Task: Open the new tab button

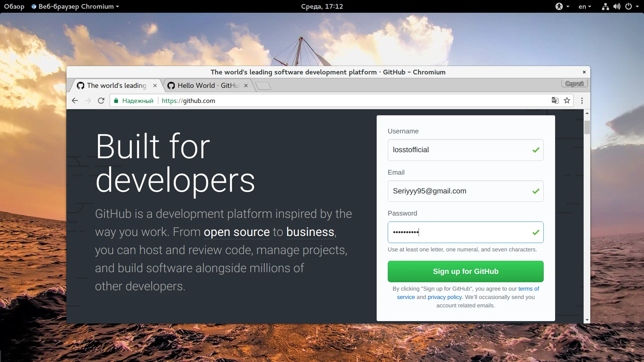Action: pyautogui.click(x=263, y=86)
